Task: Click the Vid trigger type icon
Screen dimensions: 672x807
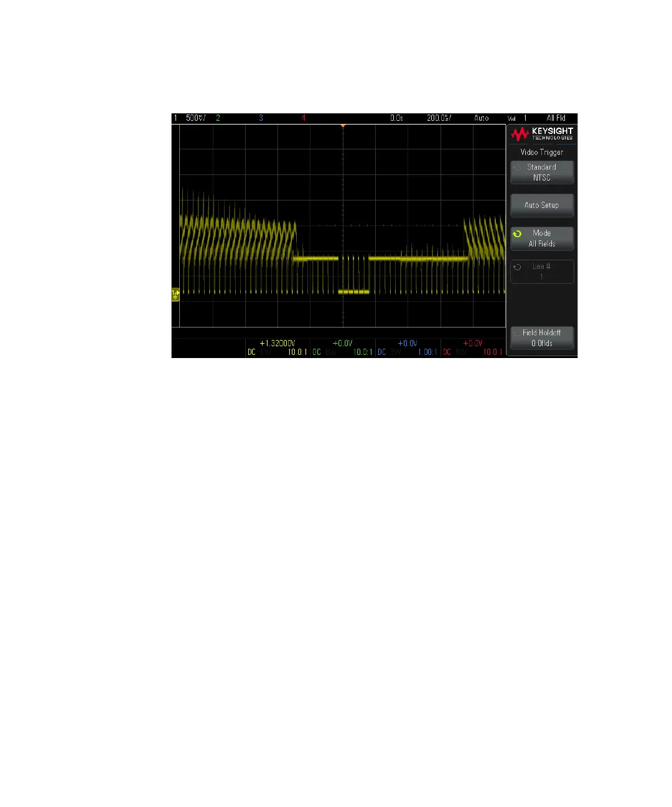Action: click(511, 118)
